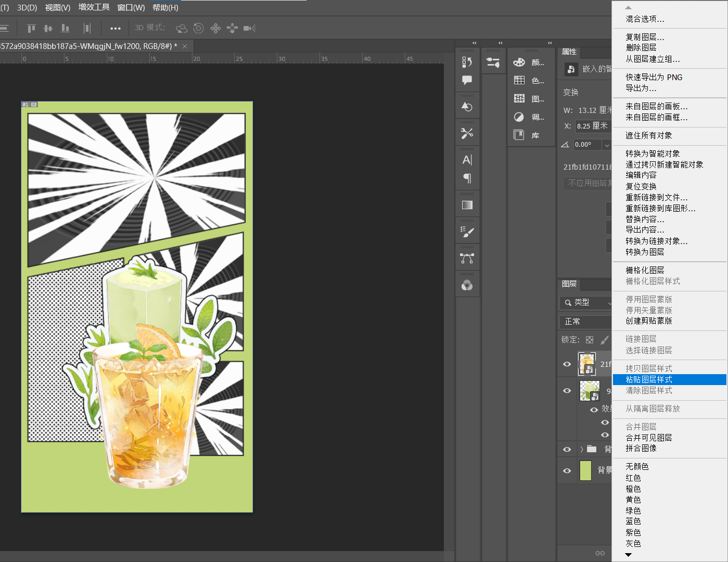
Task: Open the Paths panel icon
Action: (x=467, y=259)
